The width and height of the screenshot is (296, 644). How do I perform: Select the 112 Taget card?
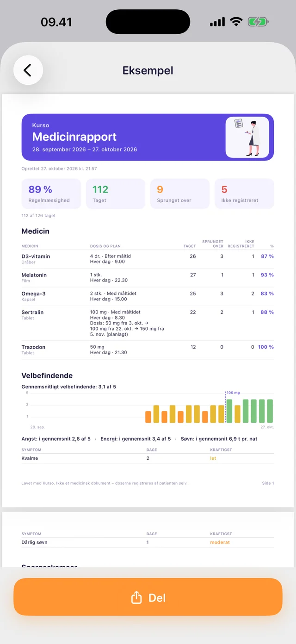pos(116,194)
